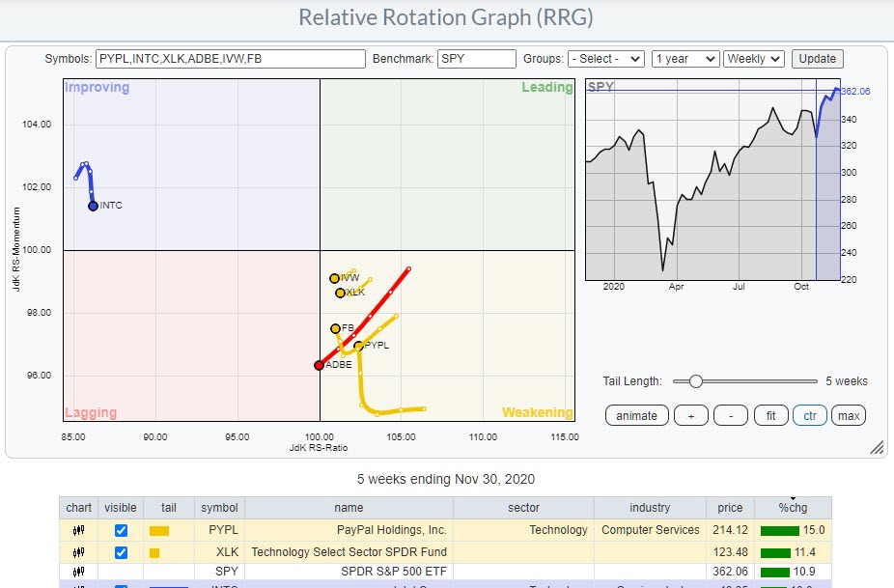This screenshot has height=588, width=894.
Task: Click the zoom in plus button
Action: (x=689, y=415)
